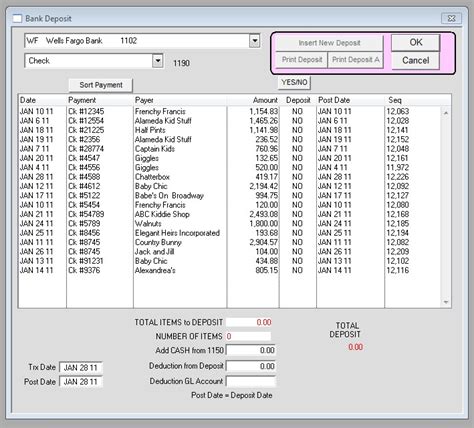
Task: Click amount 2,904.57
Action: click(263, 242)
